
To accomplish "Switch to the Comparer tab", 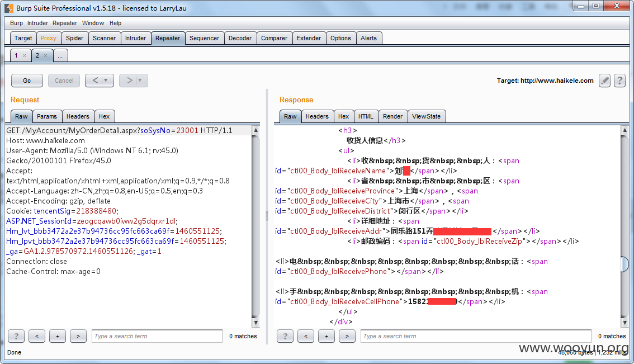I will (x=274, y=38).
